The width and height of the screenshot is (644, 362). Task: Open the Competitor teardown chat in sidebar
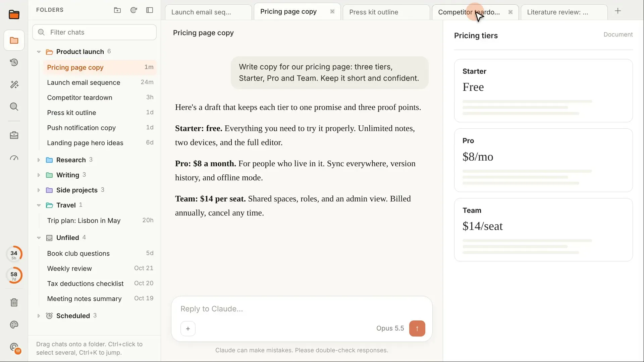pos(100,98)
